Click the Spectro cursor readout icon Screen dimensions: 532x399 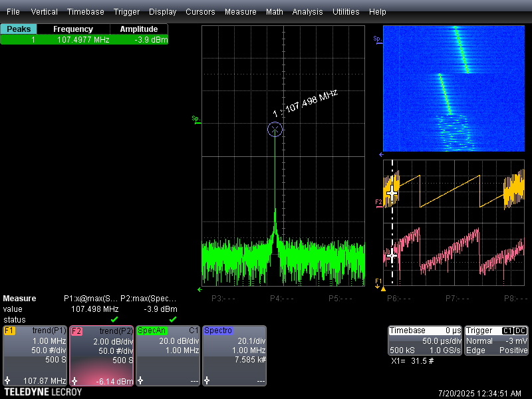coord(207,380)
